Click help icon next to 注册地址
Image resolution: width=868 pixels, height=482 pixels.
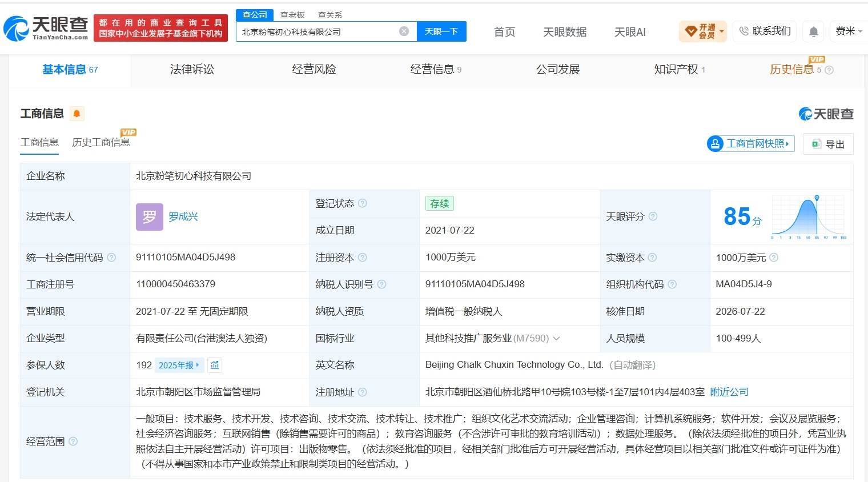point(362,392)
